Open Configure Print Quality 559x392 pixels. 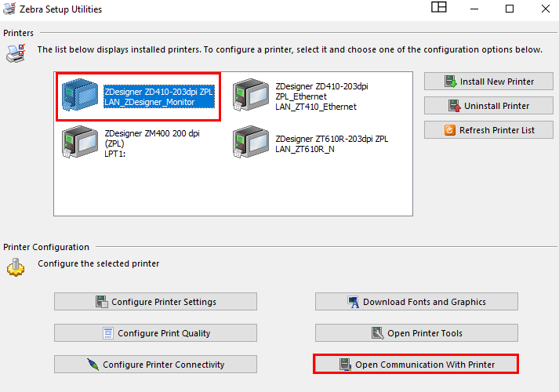point(155,333)
